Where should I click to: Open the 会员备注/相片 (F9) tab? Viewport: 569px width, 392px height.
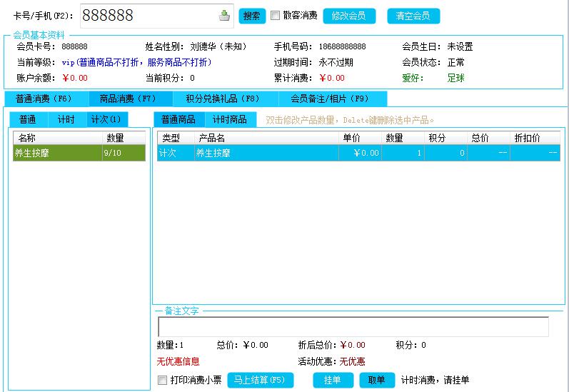(x=332, y=99)
